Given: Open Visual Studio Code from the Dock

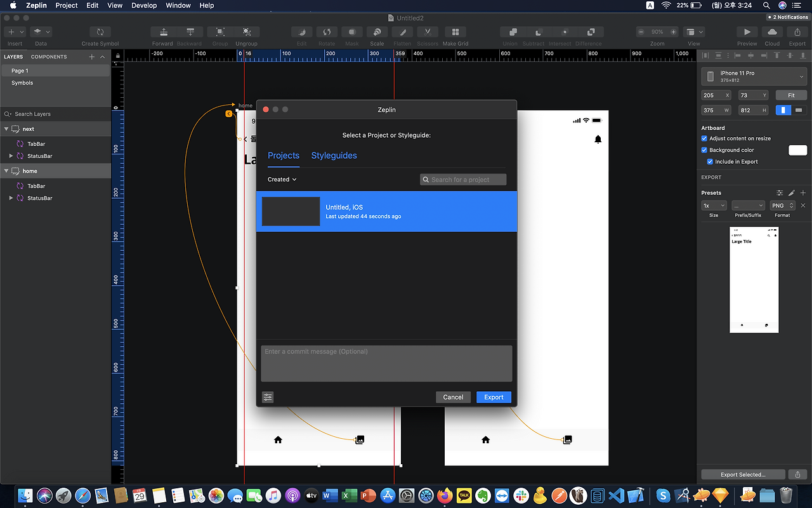Looking at the screenshot, I should pos(617,495).
